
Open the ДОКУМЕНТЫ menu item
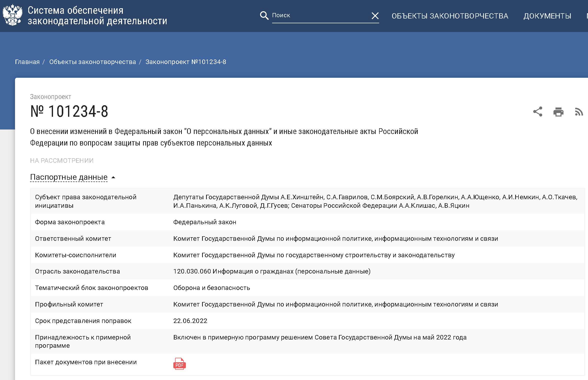coord(547,16)
